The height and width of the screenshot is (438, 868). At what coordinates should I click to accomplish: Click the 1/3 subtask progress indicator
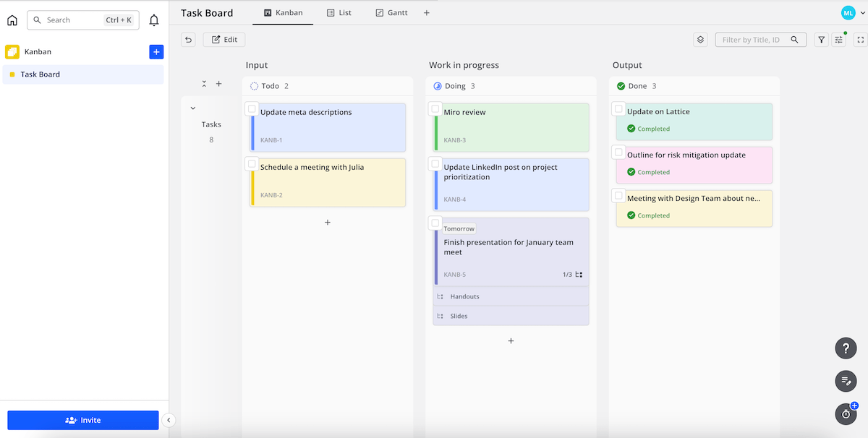(x=567, y=274)
